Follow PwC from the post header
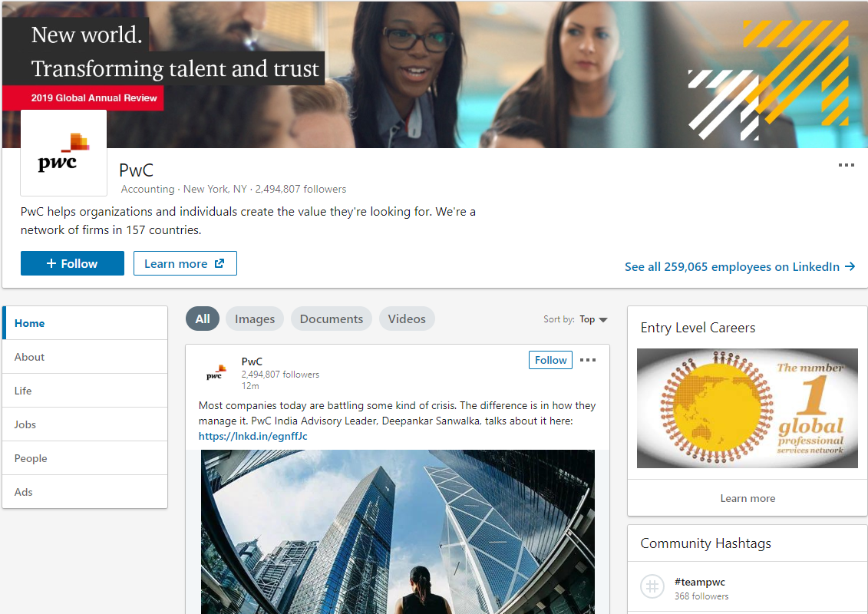The image size is (868, 614). (x=550, y=360)
